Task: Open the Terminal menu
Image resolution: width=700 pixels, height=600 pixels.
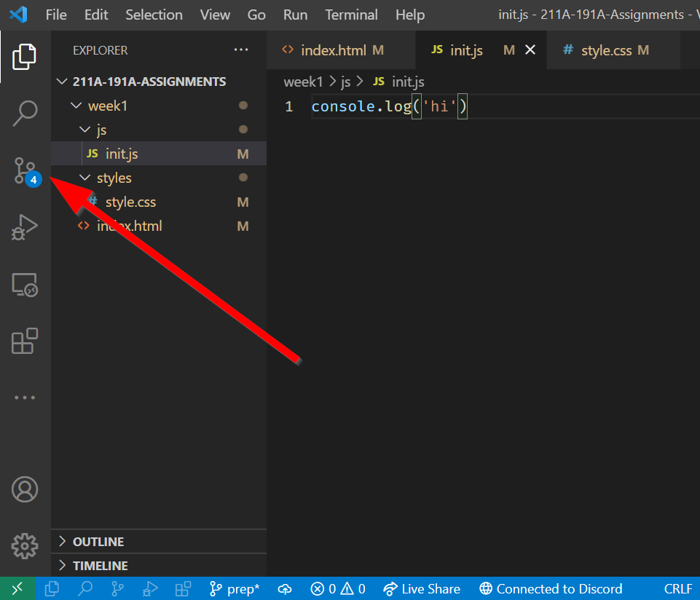Action: click(x=351, y=15)
